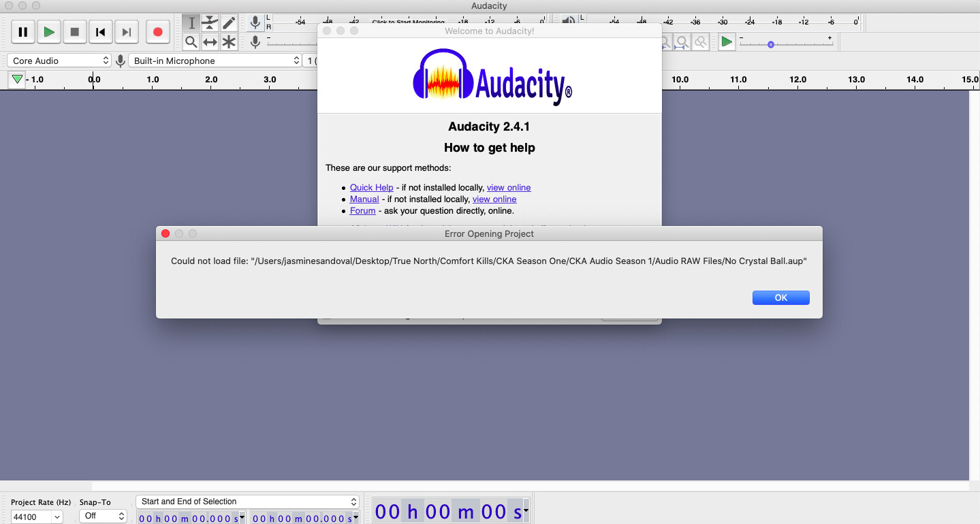Open the Forum support link

click(362, 211)
